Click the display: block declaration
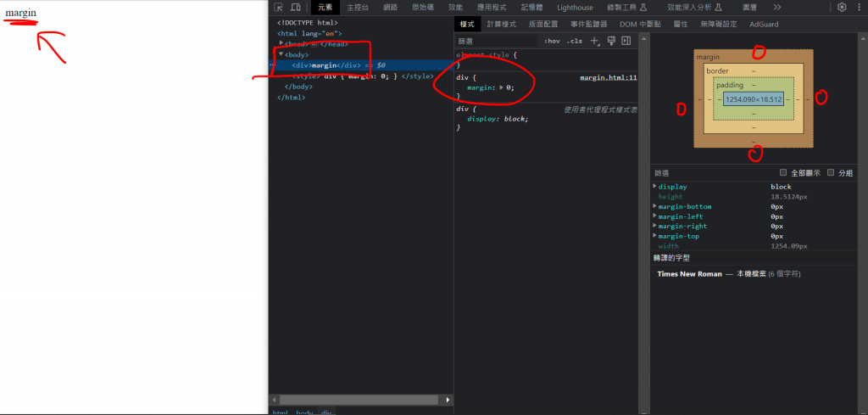The width and height of the screenshot is (868, 415). [x=498, y=119]
